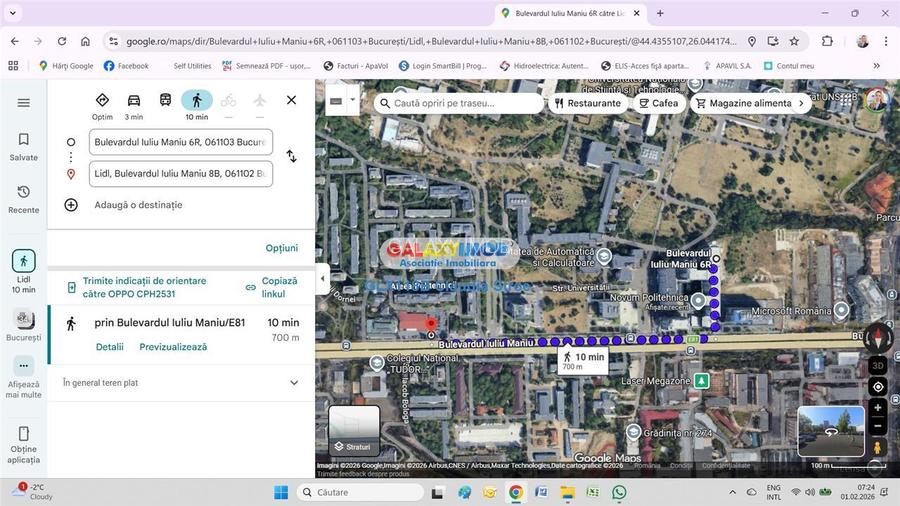Click Copiază linkul
Screen dimensions: 900x506
point(273,287)
